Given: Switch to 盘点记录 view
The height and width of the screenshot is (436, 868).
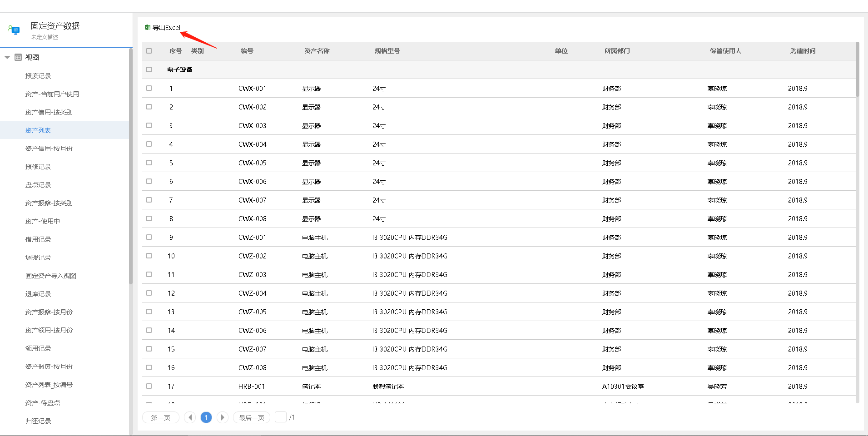Looking at the screenshot, I should pos(38,185).
